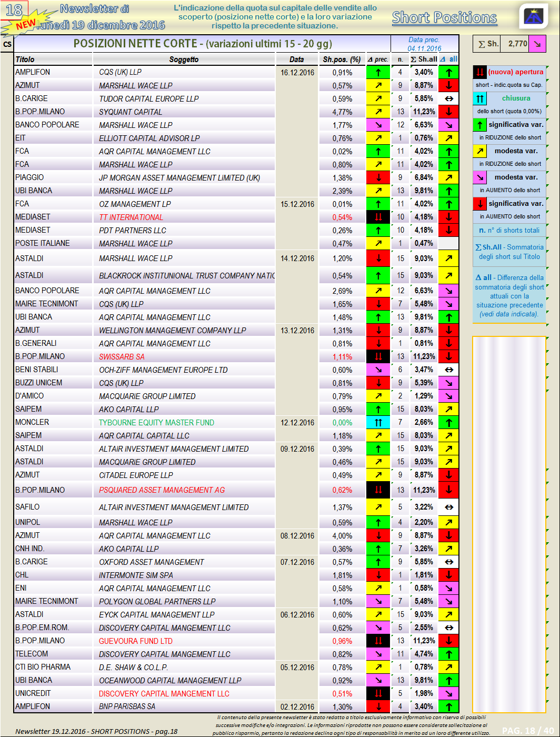Click the date cell '02.12.2016'
The image size is (560, 737).
[297, 707]
